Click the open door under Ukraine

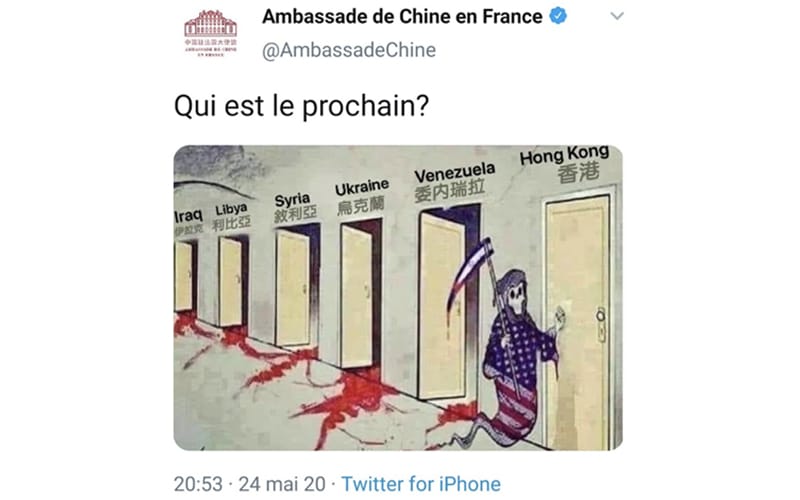coord(357,296)
